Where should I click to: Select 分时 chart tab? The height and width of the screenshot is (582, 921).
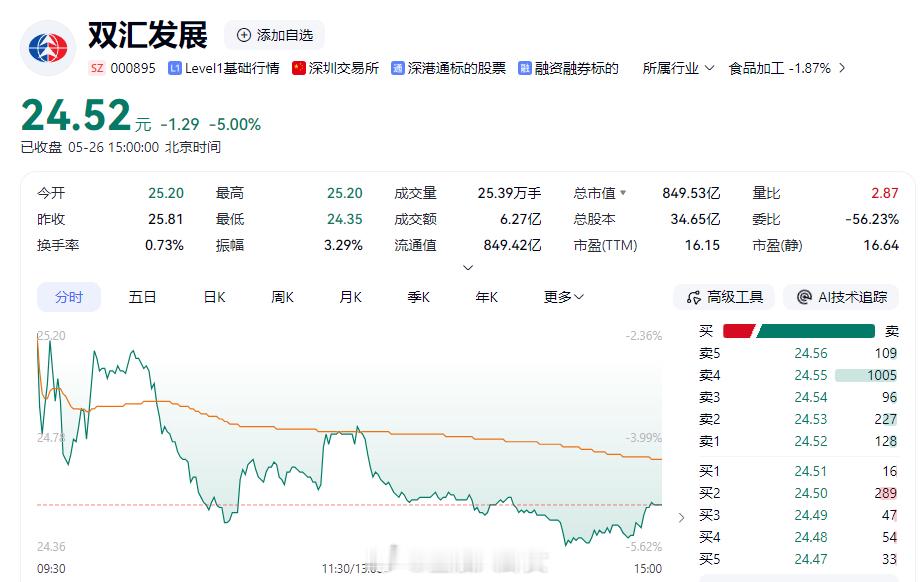pyautogui.click(x=69, y=297)
